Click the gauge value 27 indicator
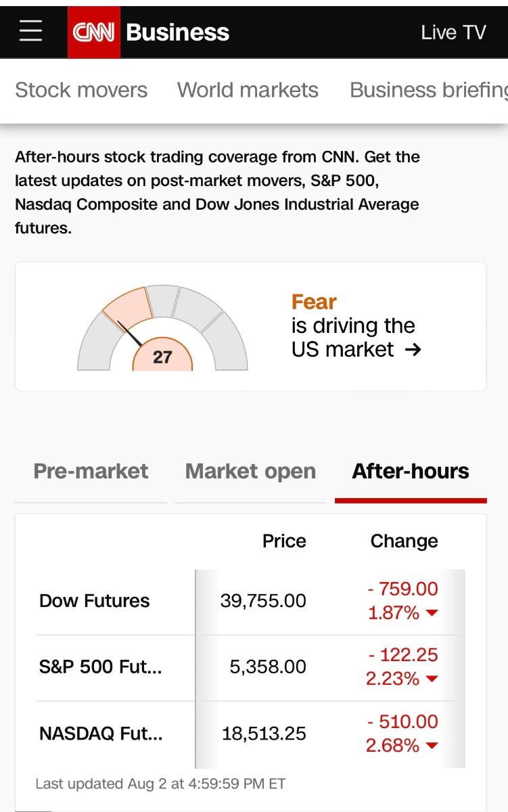508x812 pixels. (162, 357)
